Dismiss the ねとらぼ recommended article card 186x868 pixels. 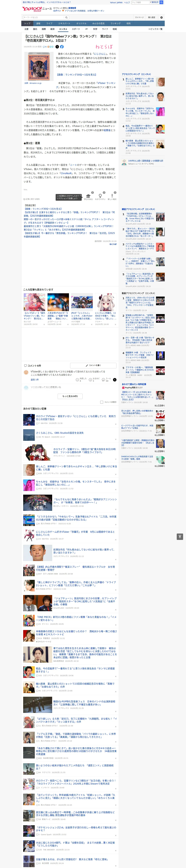[x=44, y=324]
